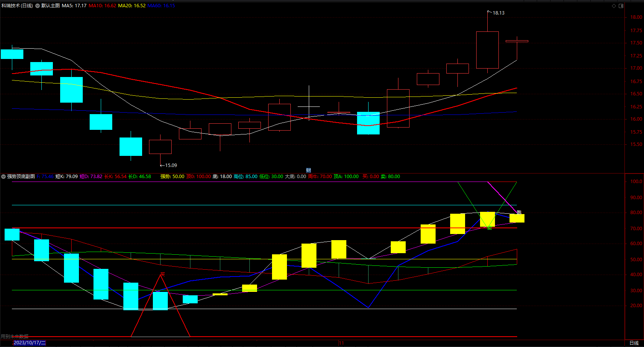
Task: Click the 短D: 73.82 indicator value
Action: (91, 177)
